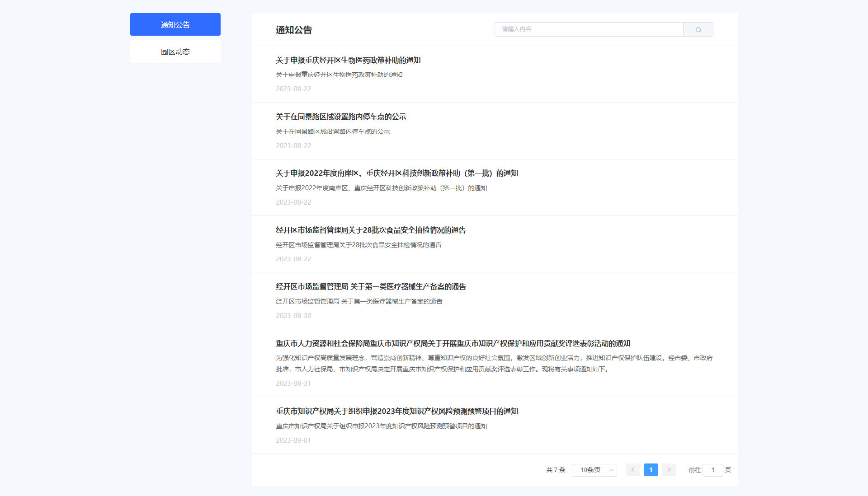Click the 2023-08-30 date on medical device notice
Image resolution: width=868 pixels, height=496 pixels.
pos(293,315)
